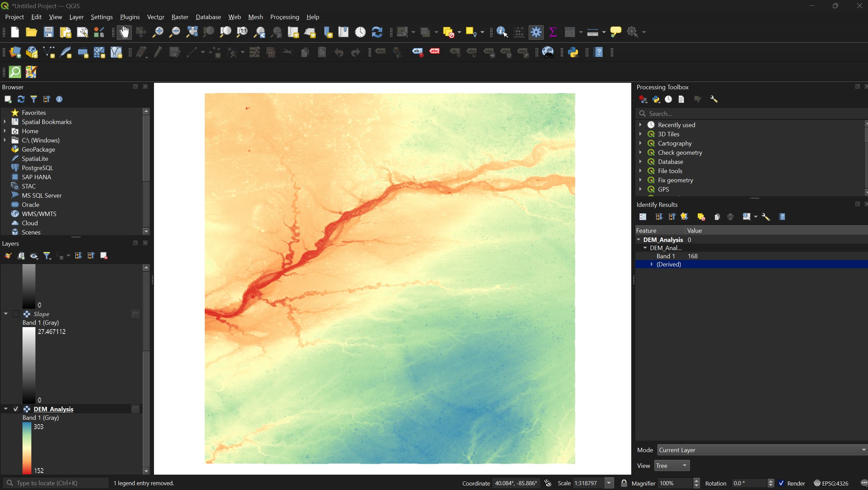Click the Slope grayscale ramp legend
This screenshot has height=490, width=868.
29,365
